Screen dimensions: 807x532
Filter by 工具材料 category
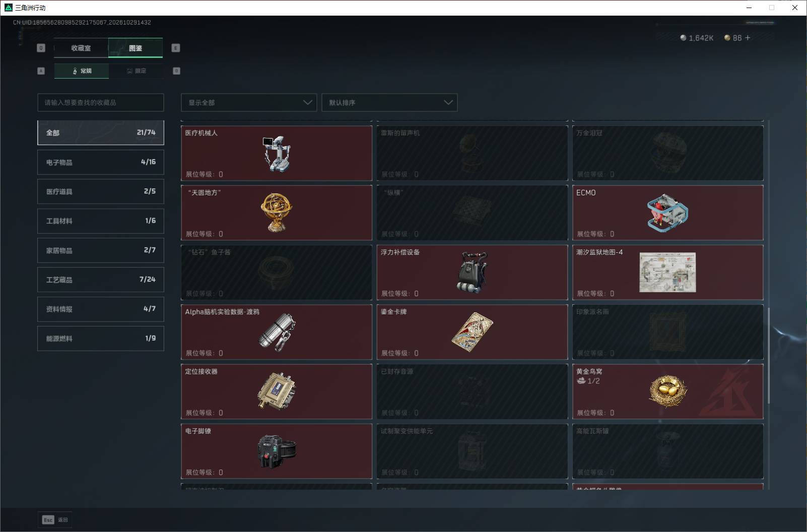pyautogui.click(x=101, y=221)
